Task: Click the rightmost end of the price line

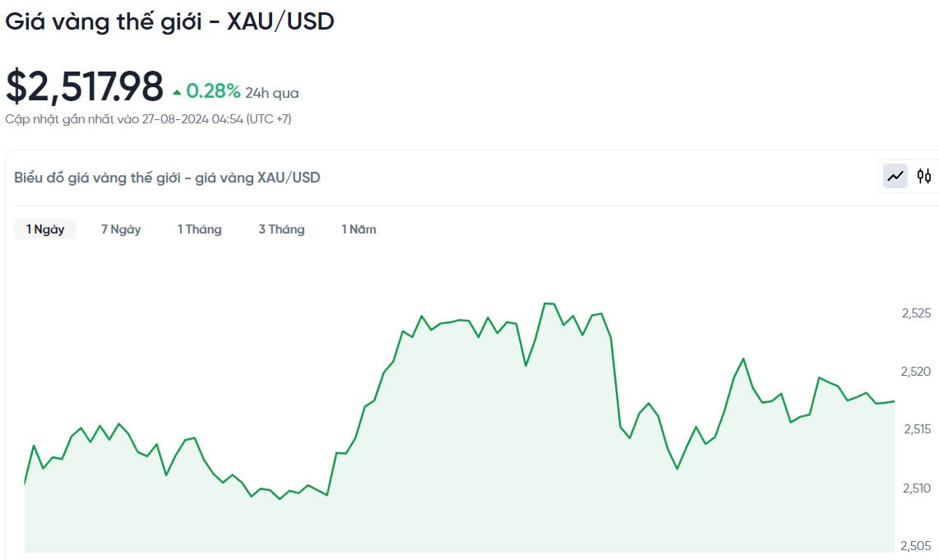Action: click(x=894, y=401)
